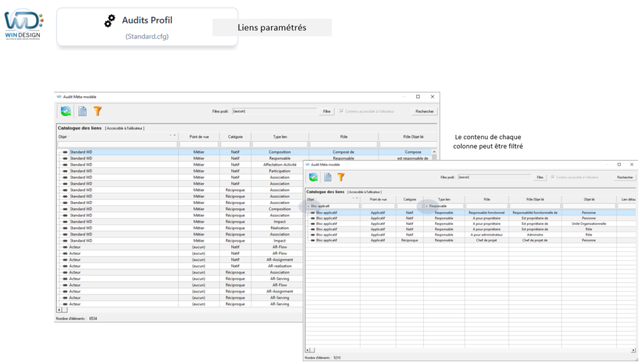Click the WD app icon in back window title bar
The height and width of the screenshot is (364, 644).
[59, 96]
